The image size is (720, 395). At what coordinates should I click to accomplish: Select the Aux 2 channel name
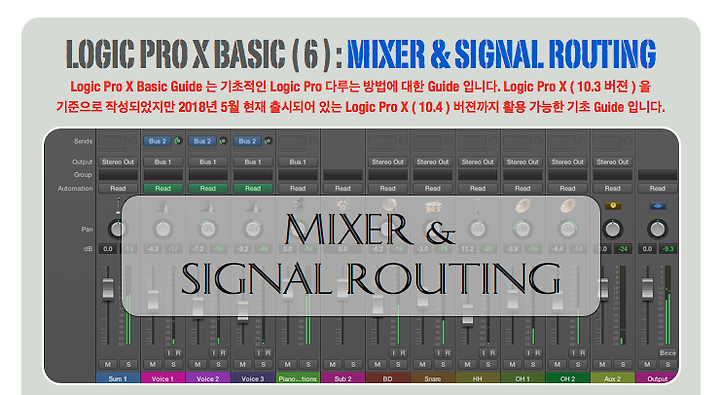pyautogui.click(x=613, y=378)
